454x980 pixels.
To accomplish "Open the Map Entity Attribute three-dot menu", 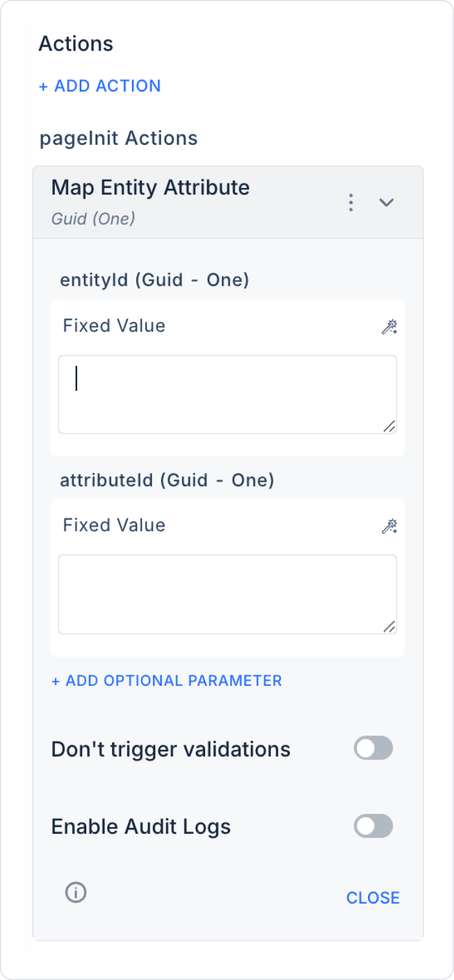I will click(x=351, y=202).
